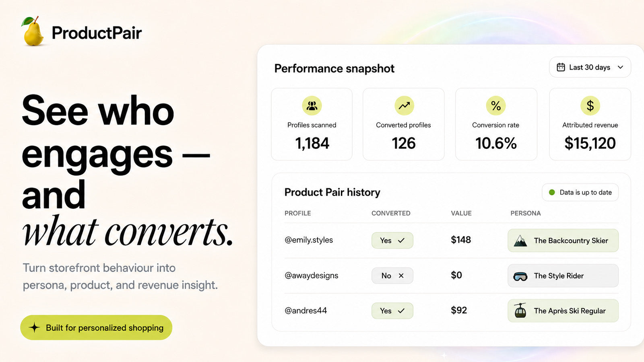
Task: Click the Profiles scanned people icon
Action: click(312, 106)
